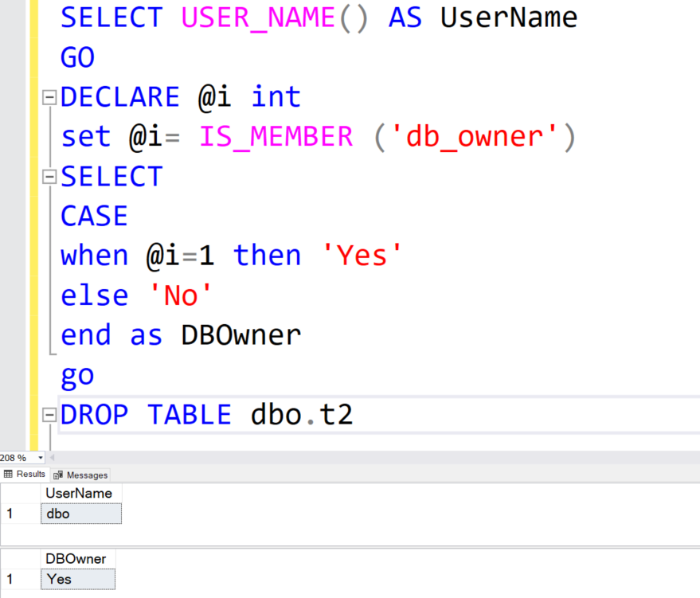
Task: Click the Results grid icon
Action: click(x=8, y=474)
